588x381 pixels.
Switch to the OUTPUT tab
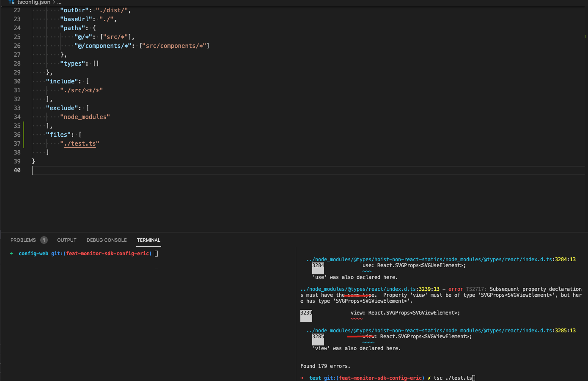pyautogui.click(x=66, y=240)
